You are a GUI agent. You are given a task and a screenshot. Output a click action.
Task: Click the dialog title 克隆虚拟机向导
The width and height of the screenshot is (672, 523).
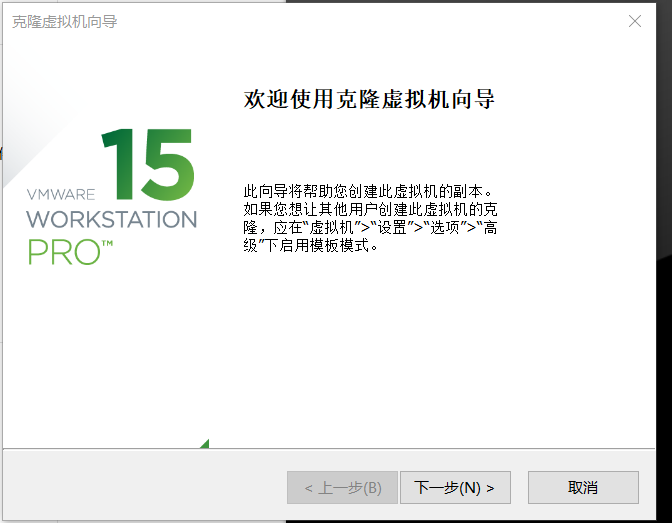click(x=65, y=21)
